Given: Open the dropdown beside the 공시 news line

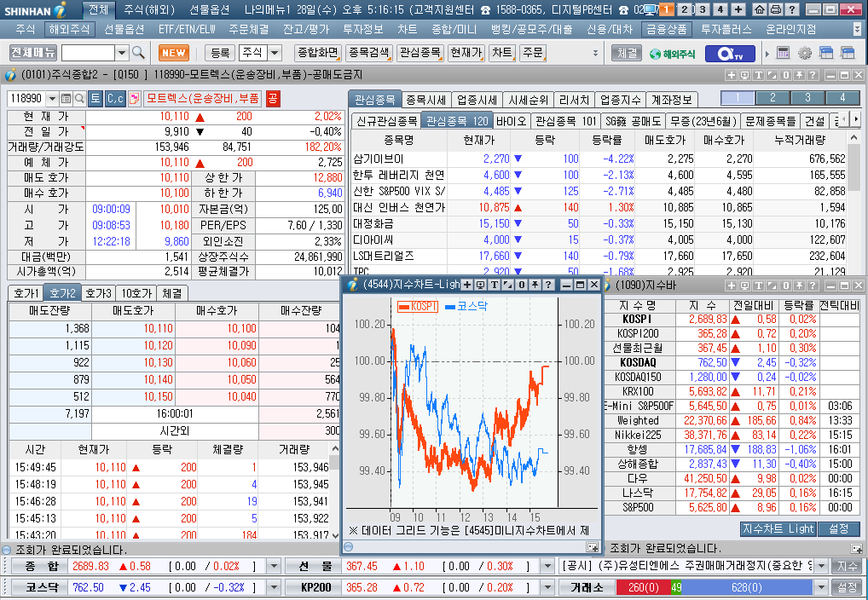Looking at the screenshot, I should [821, 566].
